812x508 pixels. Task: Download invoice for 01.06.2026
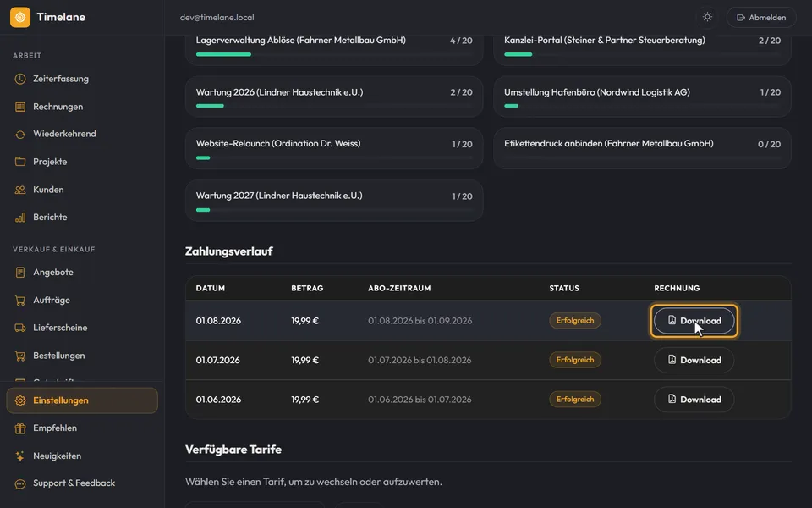point(694,400)
